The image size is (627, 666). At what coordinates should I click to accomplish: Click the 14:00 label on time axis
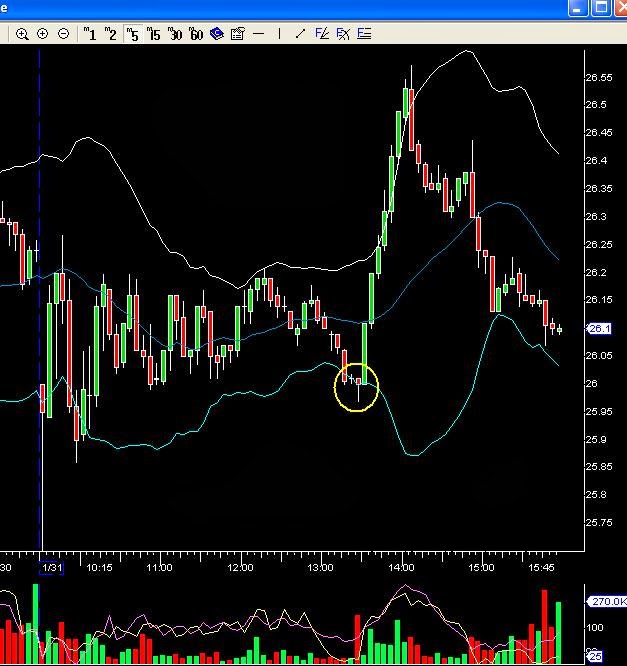(x=401, y=567)
